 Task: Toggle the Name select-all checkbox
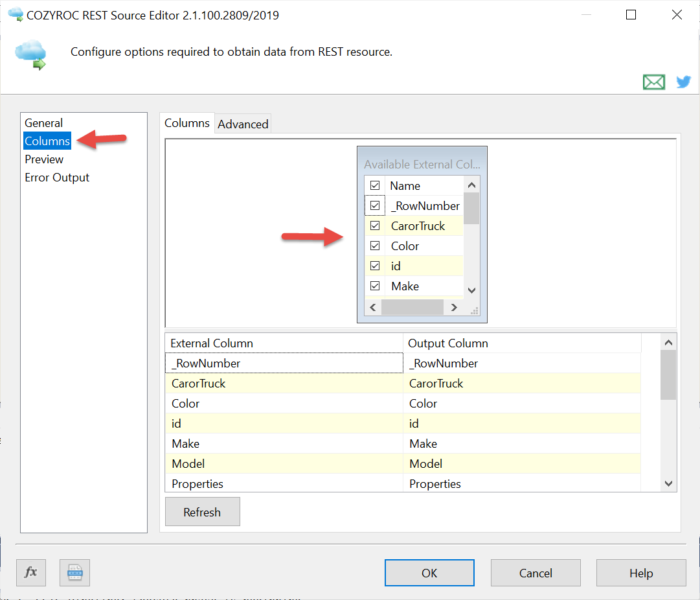pos(375,185)
